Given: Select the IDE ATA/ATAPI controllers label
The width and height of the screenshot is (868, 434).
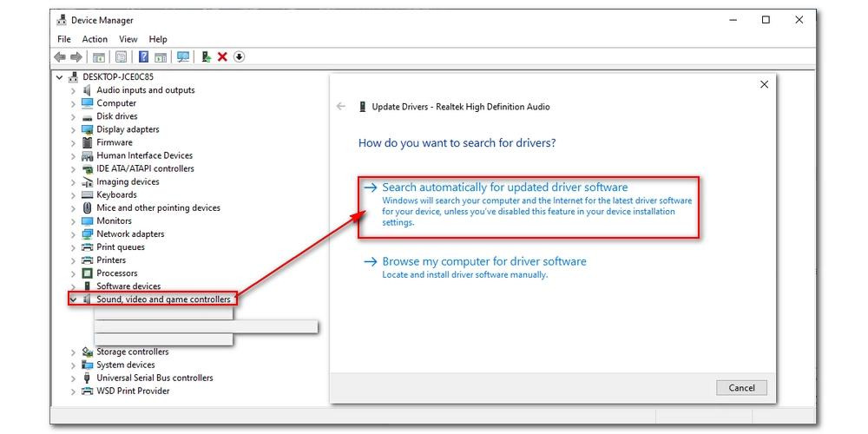Looking at the screenshot, I should pyautogui.click(x=145, y=168).
